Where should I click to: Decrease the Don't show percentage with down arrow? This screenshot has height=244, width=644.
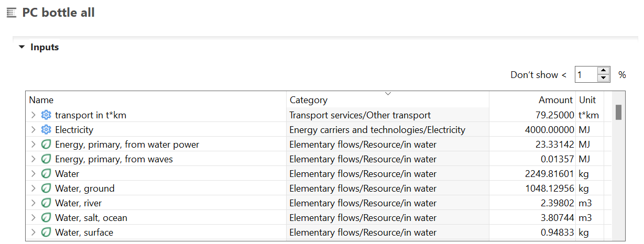tap(604, 78)
